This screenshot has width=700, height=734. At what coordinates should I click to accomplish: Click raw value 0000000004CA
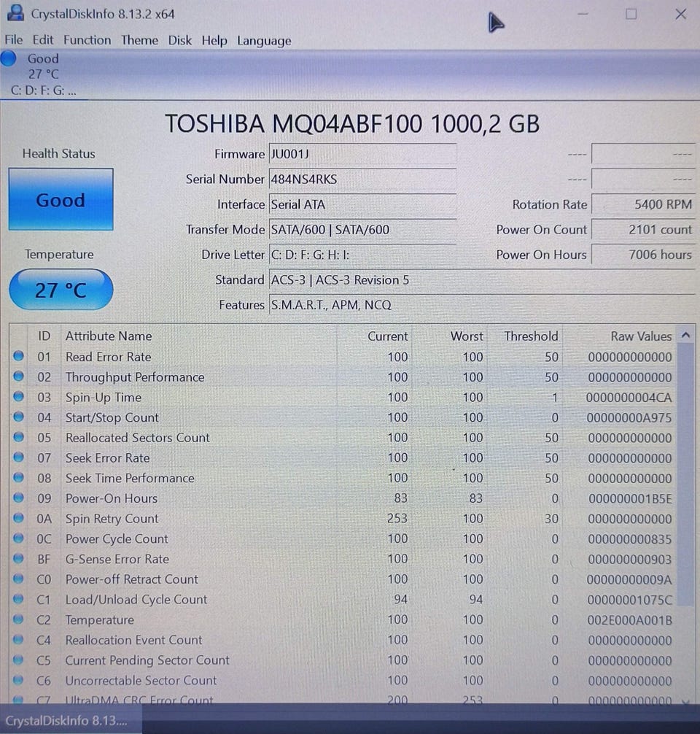(629, 398)
